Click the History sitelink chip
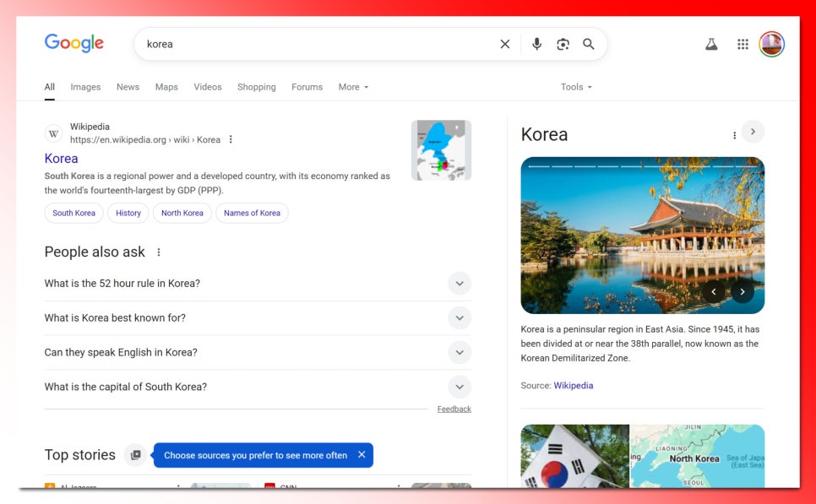The image size is (816, 504). pos(128,214)
